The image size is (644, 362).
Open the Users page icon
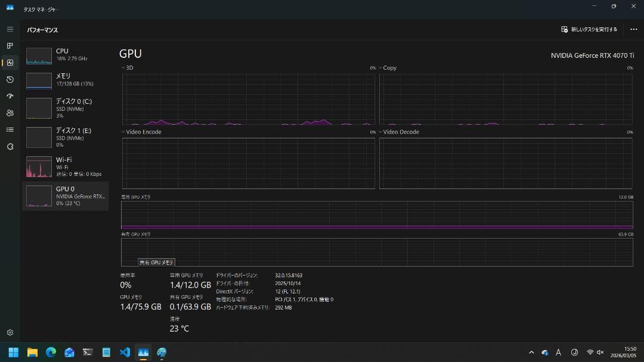click(x=10, y=113)
